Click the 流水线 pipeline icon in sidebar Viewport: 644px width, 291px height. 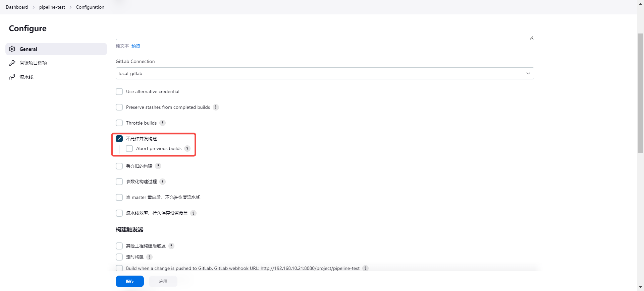pyautogui.click(x=12, y=77)
